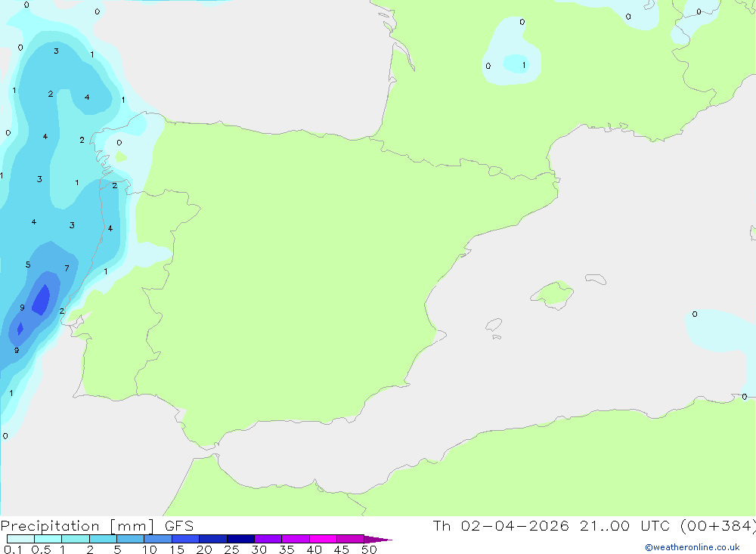The height and width of the screenshot is (554, 756).
Task: Click the '45' legend scale label
Action: (x=342, y=549)
